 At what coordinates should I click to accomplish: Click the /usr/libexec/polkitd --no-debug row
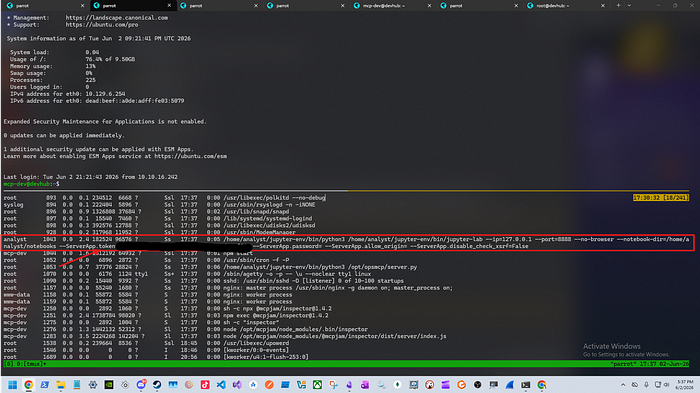[164, 197]
